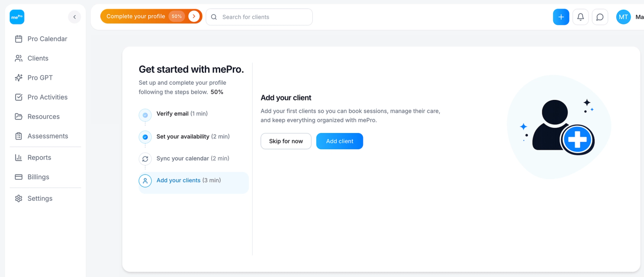Click the Clients people icon in the sidebar
Screen dimensions: 644x277
(x=18, y=58)
